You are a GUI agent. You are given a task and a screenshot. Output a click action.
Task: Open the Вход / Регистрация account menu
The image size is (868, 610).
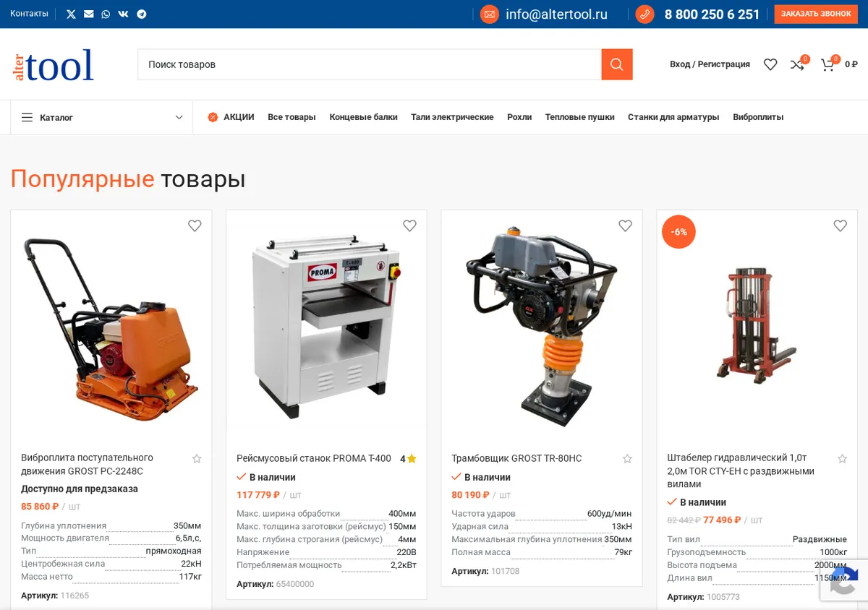[710, 64]
